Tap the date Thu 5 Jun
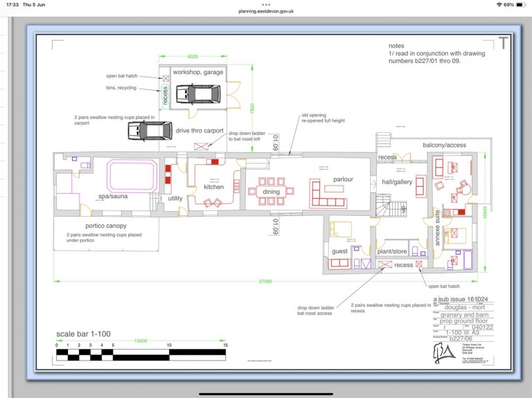Screen dimensions: 532x398 [x=34, y=5]
